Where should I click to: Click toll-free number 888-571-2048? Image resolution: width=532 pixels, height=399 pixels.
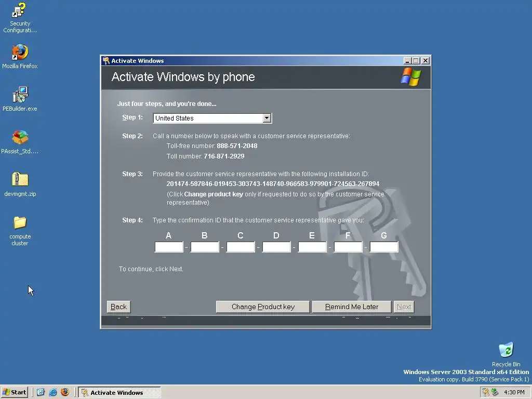pos(237,146)
